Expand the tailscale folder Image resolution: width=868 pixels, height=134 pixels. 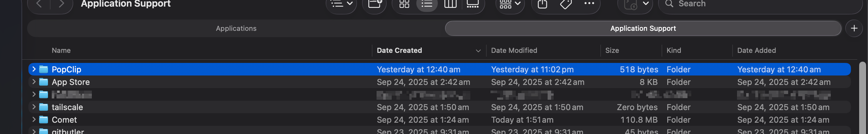[x=34, y=107]
